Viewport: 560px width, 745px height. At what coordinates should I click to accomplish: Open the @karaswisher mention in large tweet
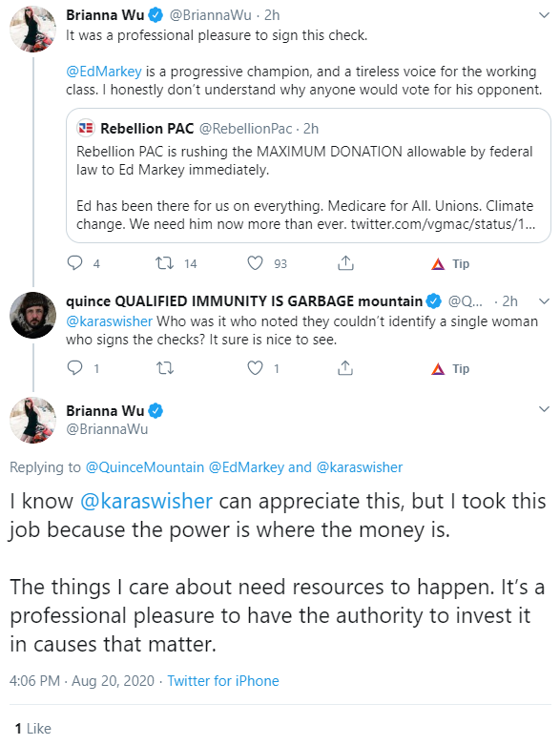coord(146,501)
